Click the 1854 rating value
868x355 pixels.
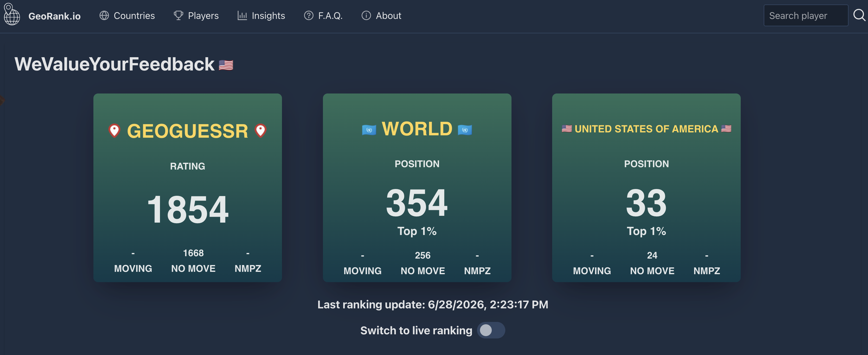188,209
